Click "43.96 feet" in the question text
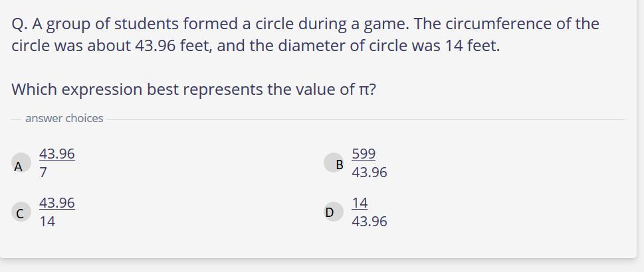 [x=168, y=46]
